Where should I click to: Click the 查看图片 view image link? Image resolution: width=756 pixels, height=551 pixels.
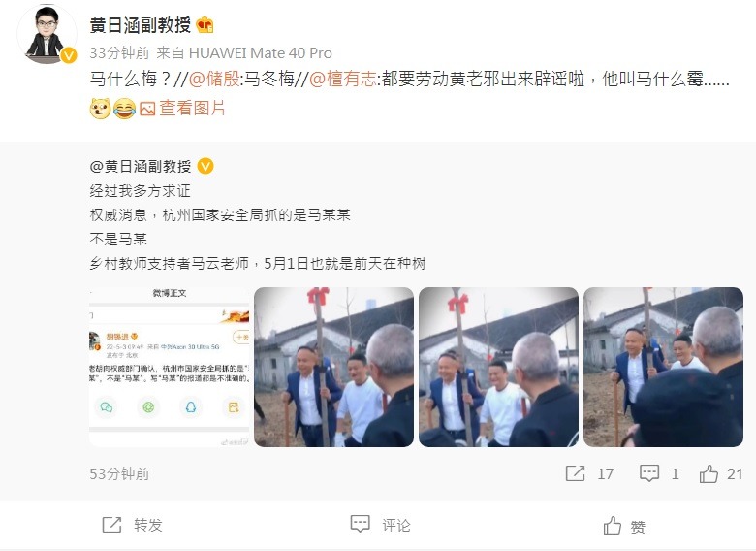point(192,108)
